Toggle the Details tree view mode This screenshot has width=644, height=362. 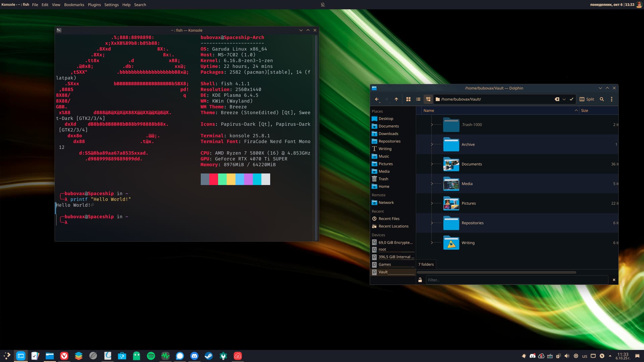[428, 99]
